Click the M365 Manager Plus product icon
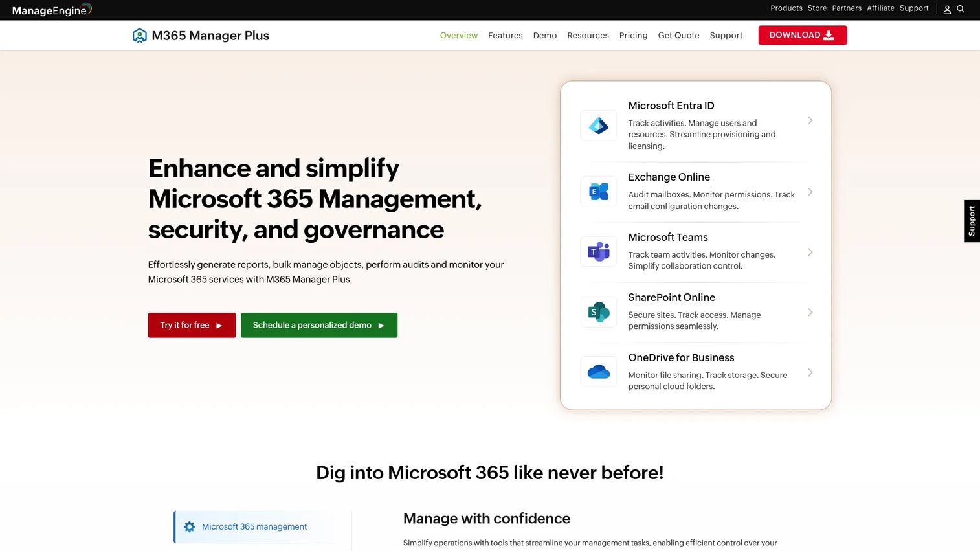This screenshot has width=980, height=551. 139,36
